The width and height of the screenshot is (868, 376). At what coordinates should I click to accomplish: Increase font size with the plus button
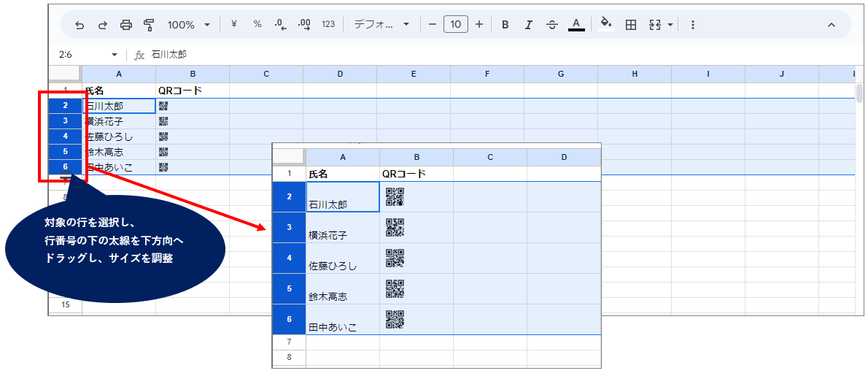click(479, 24)
